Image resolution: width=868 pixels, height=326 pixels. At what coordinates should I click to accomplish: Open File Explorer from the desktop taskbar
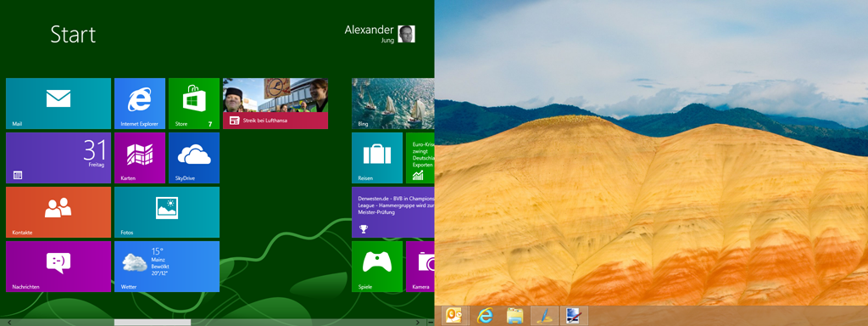click(515, 316)
